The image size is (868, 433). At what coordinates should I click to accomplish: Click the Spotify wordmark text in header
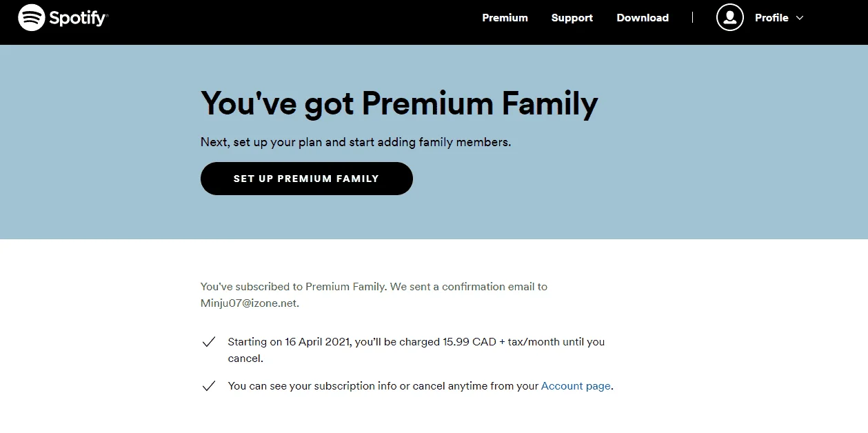[x=78, y=18]
